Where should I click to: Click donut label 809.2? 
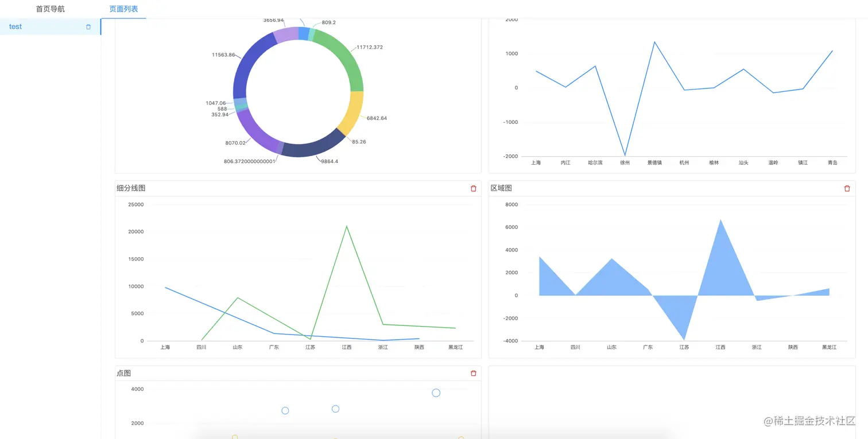pyautogui.click(x=329, y=22)
